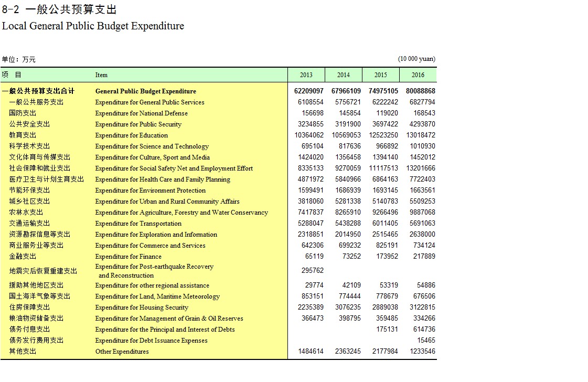Select 'Expenditure for National Defense' label
The width and height of the screenshot is (588, 382).
tap(142, 113)
